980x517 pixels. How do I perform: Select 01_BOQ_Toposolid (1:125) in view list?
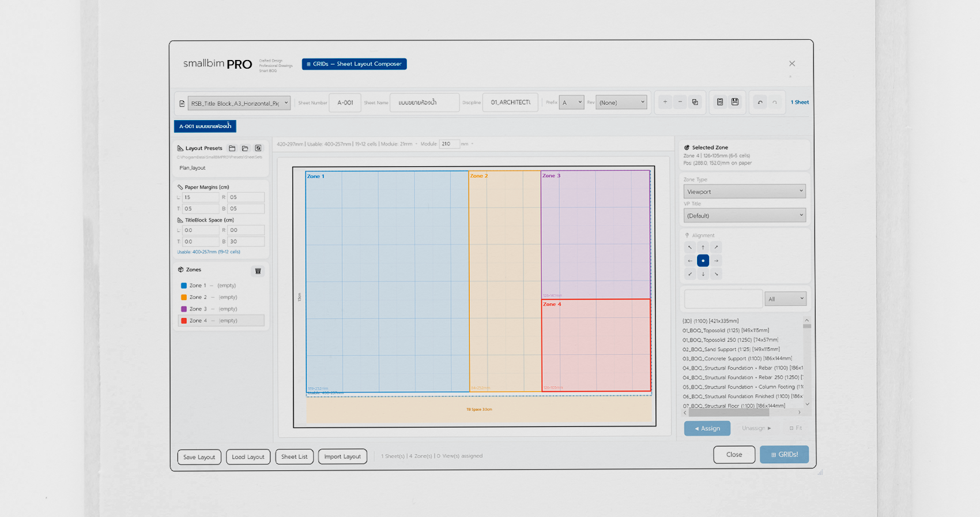tap(726, 331)
